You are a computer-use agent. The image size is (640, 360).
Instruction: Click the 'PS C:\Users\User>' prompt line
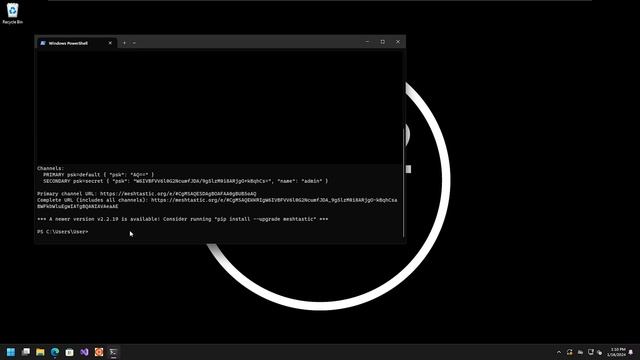pyautogui.click(x=62, y=232)
